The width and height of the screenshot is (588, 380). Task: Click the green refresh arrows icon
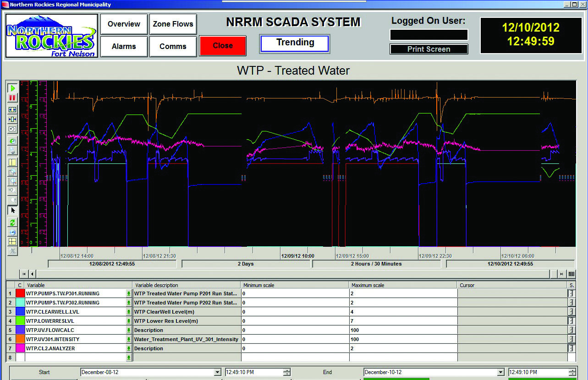[x=13, y=222]
